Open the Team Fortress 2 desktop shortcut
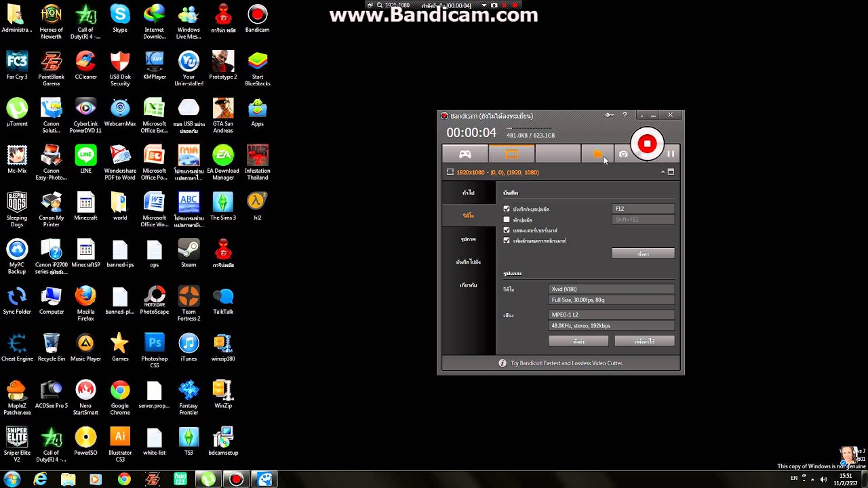The image size is (868, 488). (x=189, y=304)
